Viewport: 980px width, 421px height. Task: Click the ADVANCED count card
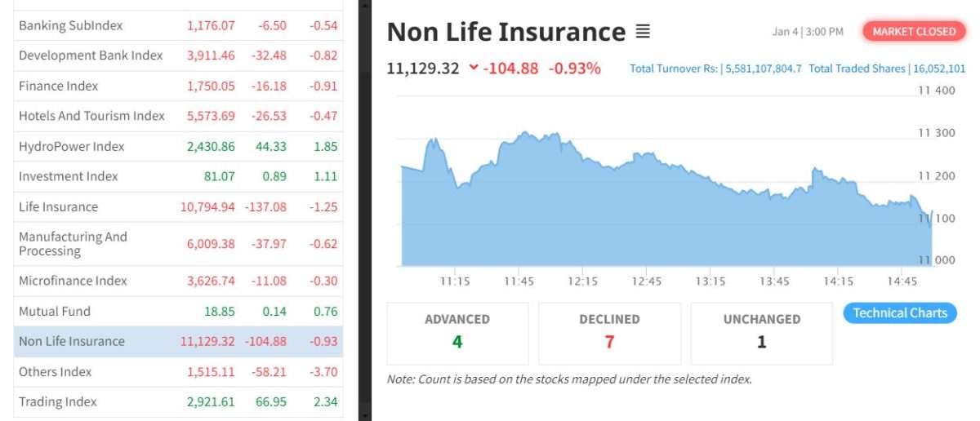point(457,333)
